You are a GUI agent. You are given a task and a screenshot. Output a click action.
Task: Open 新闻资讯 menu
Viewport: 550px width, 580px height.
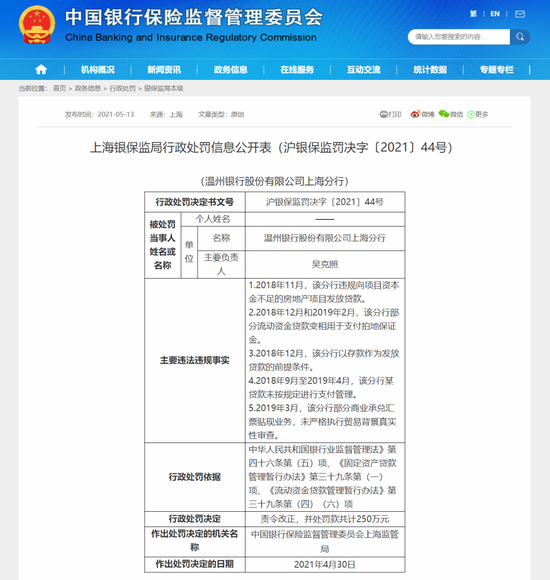[x=164, y=70]
